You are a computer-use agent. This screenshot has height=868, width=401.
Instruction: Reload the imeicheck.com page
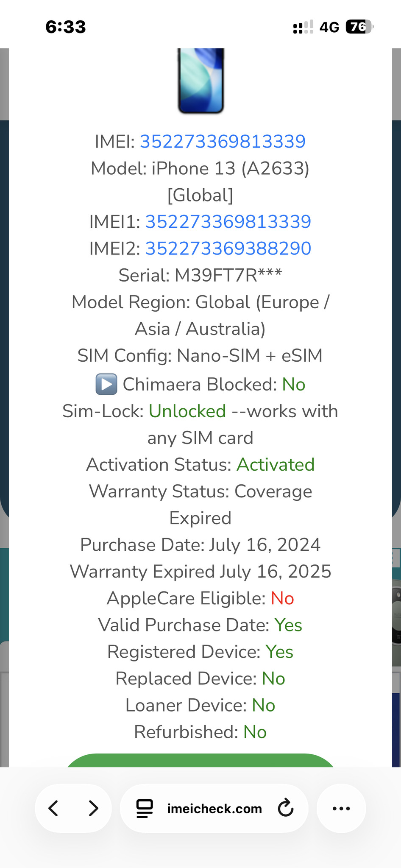(286, 808)
